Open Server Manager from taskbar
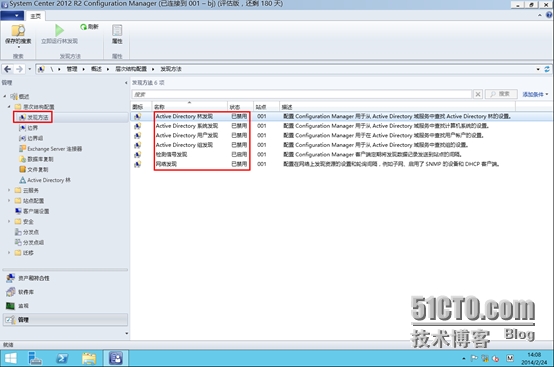The width and height of the screenshot is (554, 367). point(35,359)
